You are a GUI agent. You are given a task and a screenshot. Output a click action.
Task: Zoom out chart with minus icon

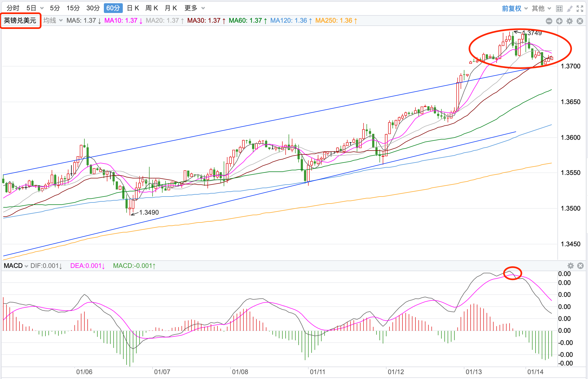pyautogui.click(x=549, y=21)
